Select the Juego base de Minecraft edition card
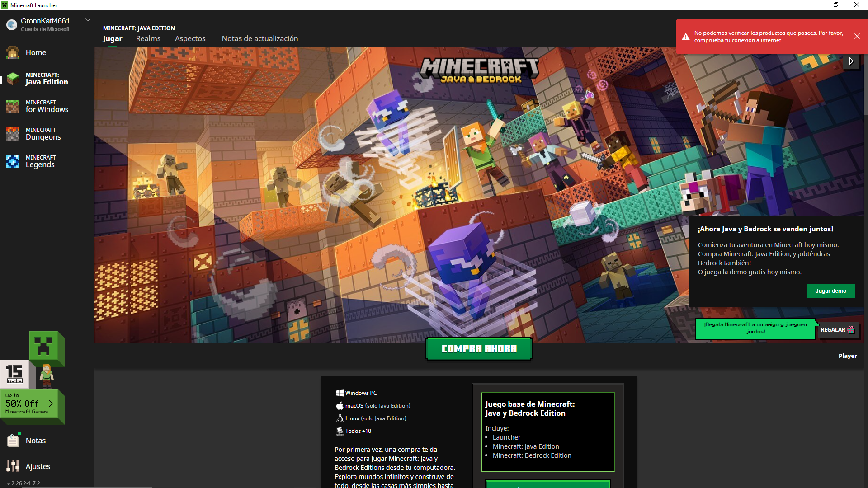Viewport: 868px width, 488px height. [547, 432]
